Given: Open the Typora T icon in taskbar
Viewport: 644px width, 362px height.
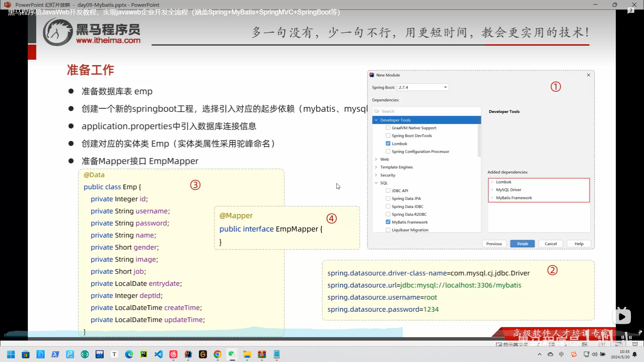Looking at the screenshot, I should click(x=114, y=354).
